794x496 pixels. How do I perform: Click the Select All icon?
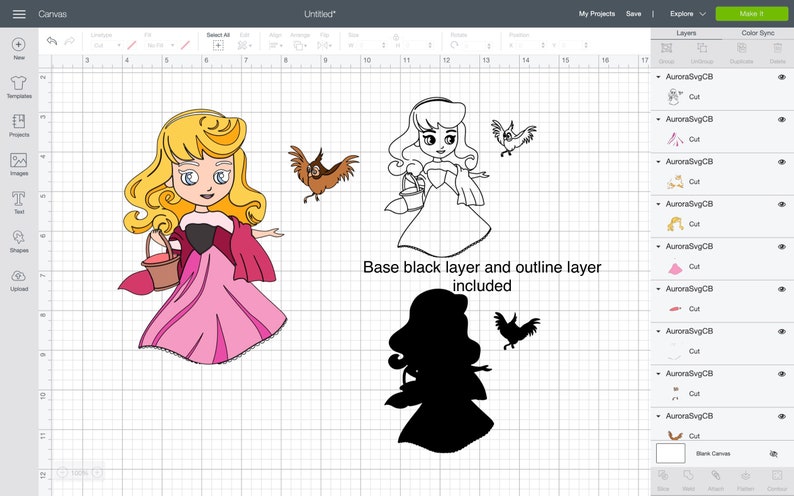(x=218, y=46)
